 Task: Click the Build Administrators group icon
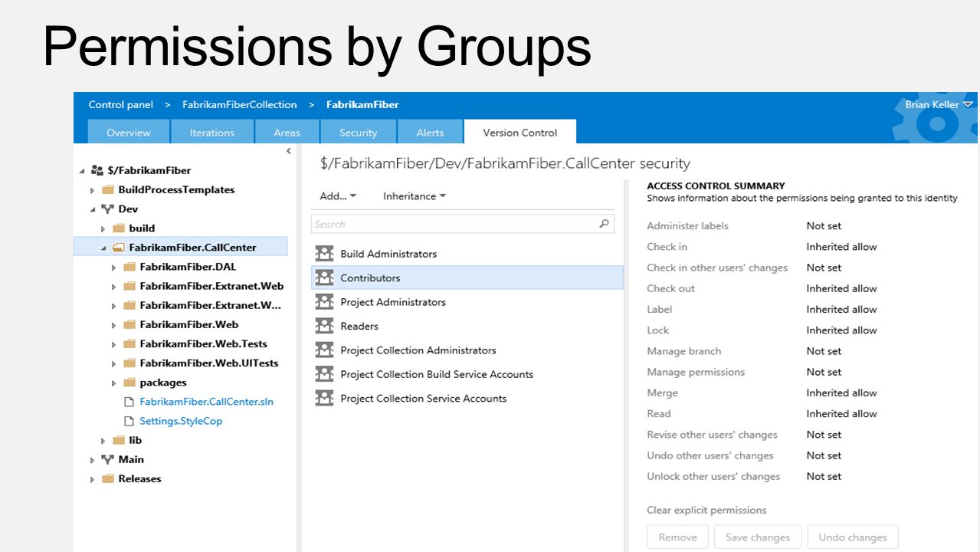click(324, 254)
